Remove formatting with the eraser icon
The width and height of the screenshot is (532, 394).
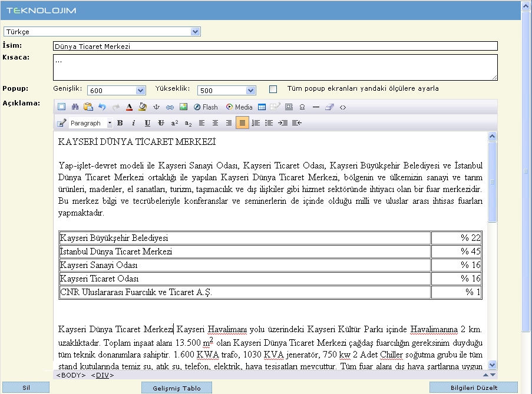coord(329,107)
